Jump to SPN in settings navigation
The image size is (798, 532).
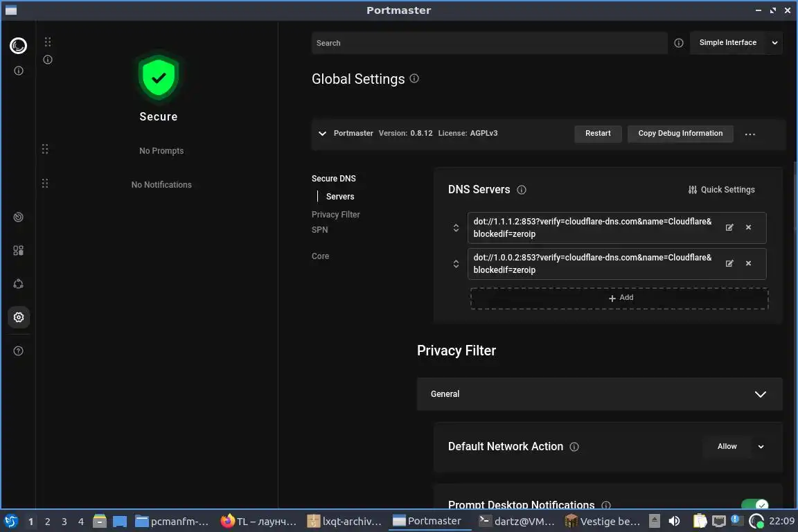coord(319,230)
